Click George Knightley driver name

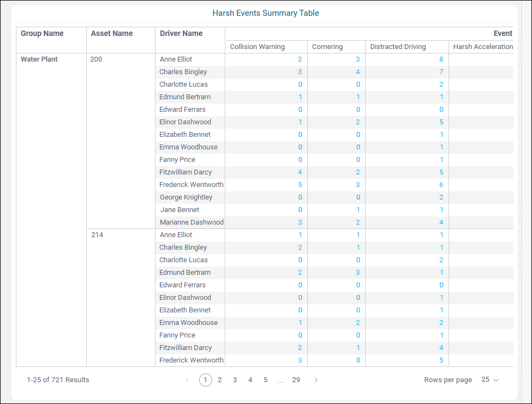186,197
